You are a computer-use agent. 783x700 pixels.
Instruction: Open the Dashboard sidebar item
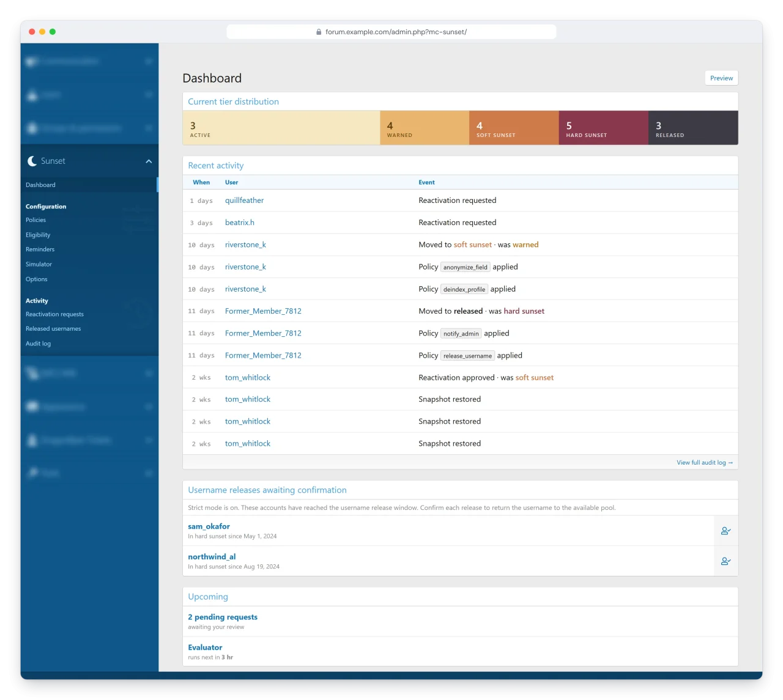pyautogui.click(x=89, y=185)
